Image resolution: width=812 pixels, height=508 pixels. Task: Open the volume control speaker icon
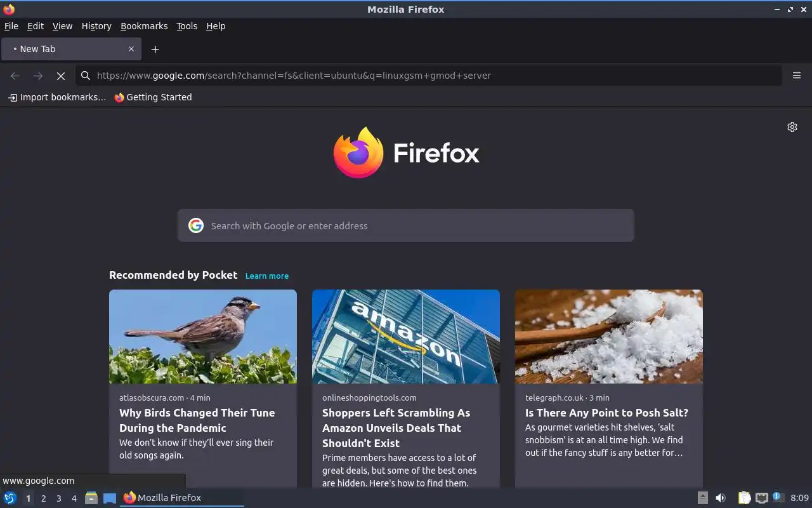(x=721, y=498)
